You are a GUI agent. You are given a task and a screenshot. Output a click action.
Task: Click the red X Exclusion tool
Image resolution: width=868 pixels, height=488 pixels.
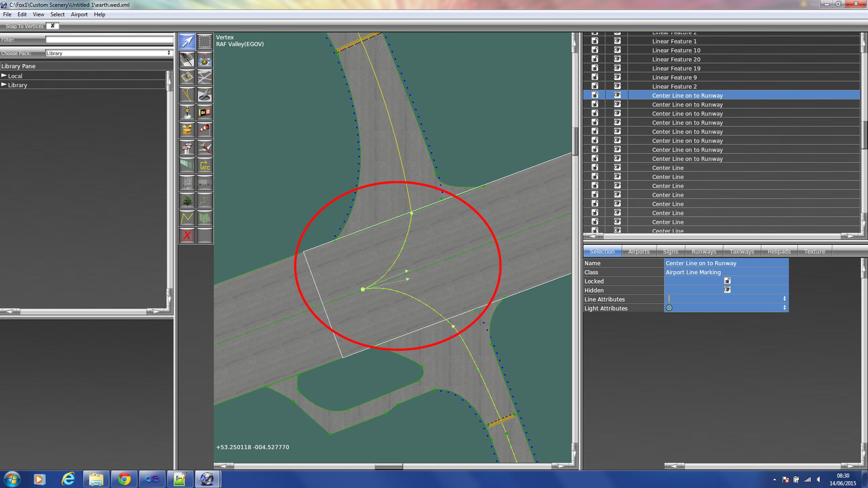pos(187,235)
